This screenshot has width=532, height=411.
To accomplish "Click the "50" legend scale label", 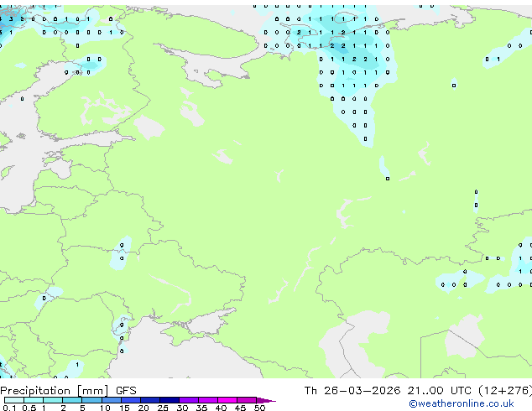I will click(x=259, y=408).
